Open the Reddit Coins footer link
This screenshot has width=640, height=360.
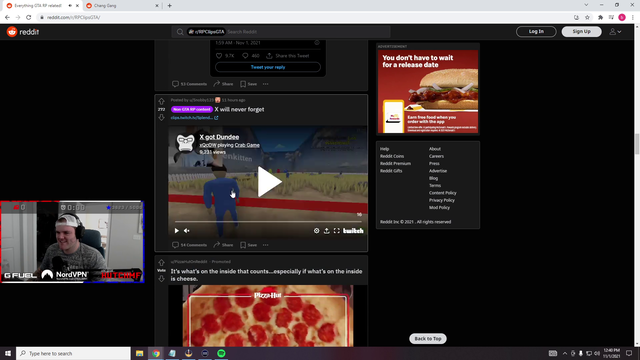tap(392, 156)
